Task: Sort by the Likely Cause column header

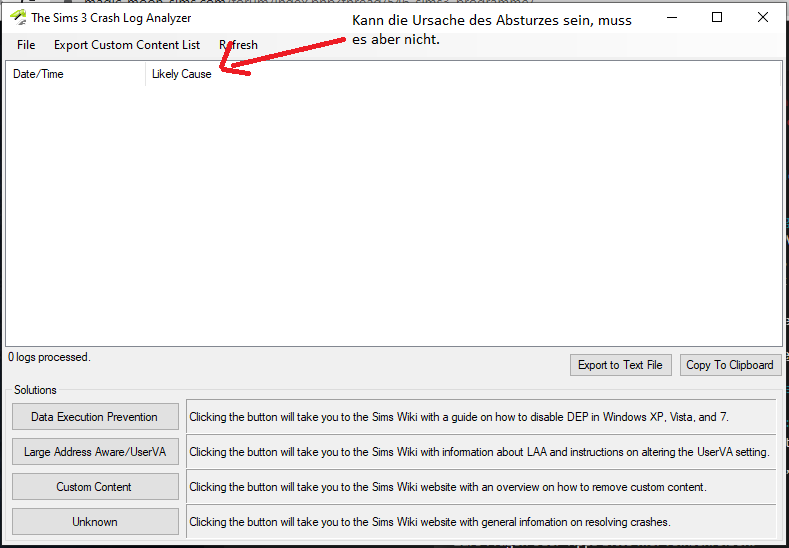Action: point(182,74)
